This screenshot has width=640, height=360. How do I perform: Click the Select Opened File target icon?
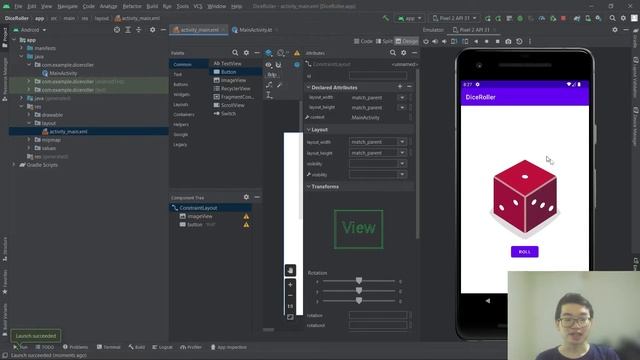click(x=117, y=30)
